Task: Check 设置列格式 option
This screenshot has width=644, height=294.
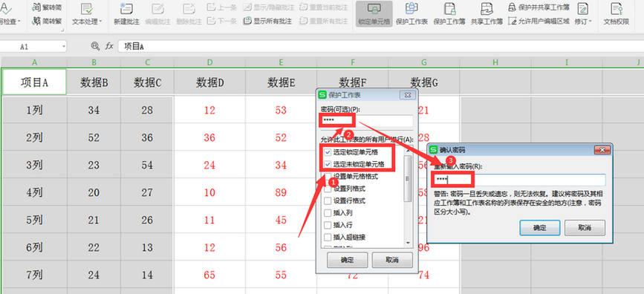Action: click(328, 189)
